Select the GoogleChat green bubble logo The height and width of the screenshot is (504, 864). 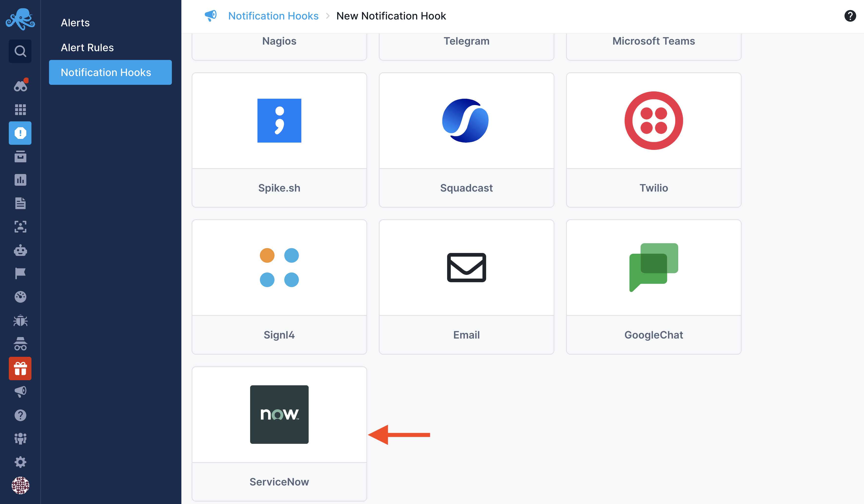[654, 268]
